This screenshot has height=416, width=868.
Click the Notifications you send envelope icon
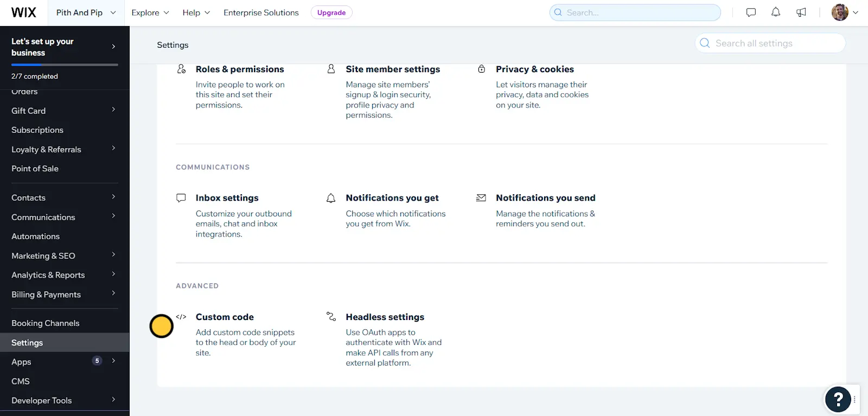[481, 198]
